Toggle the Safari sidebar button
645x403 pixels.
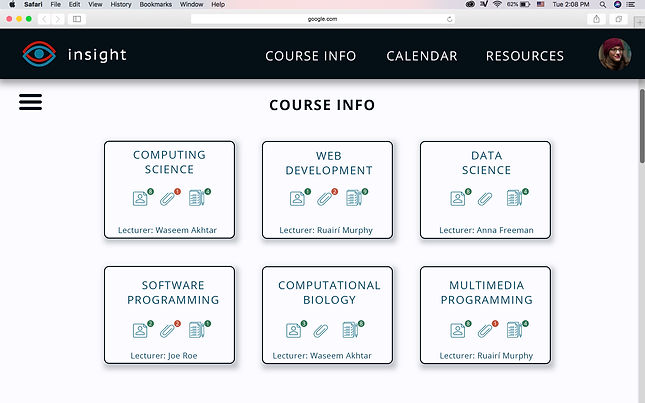coord(77,19)
